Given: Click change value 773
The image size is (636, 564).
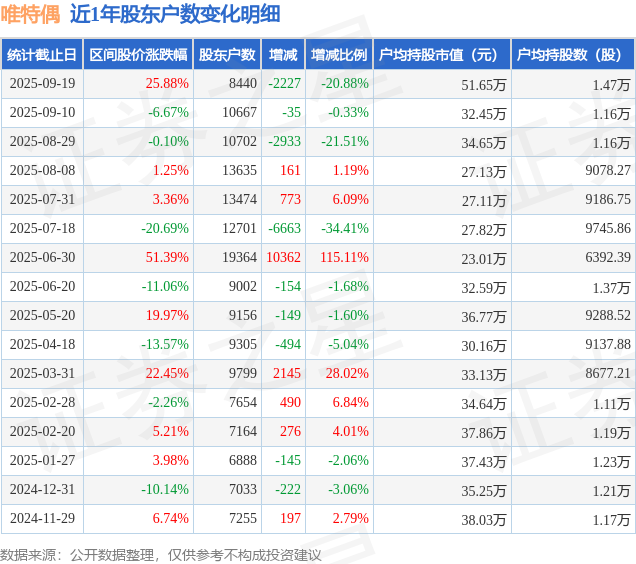Looking at the screenshot, I should (290, 199).
